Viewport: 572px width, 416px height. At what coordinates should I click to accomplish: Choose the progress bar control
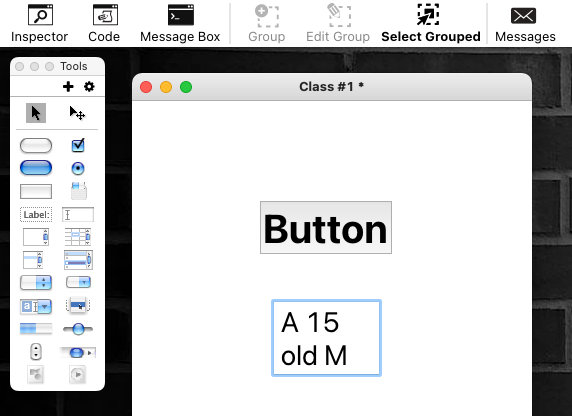point(36,328)
